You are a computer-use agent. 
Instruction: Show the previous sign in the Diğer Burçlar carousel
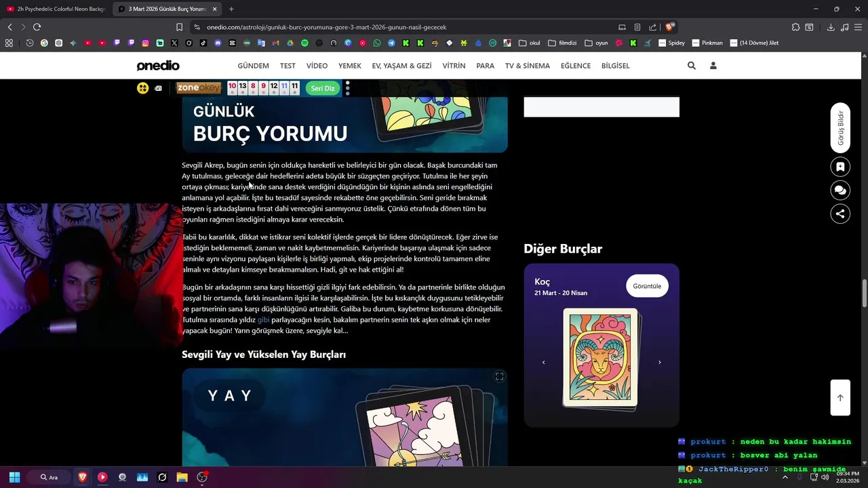543,363
